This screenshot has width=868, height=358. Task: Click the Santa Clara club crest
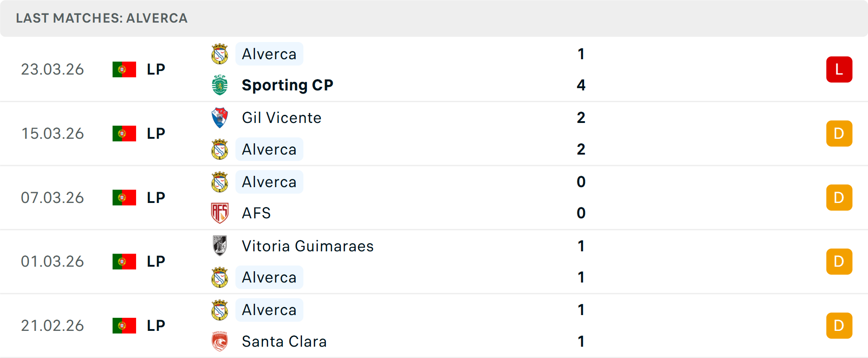[220, 341]
